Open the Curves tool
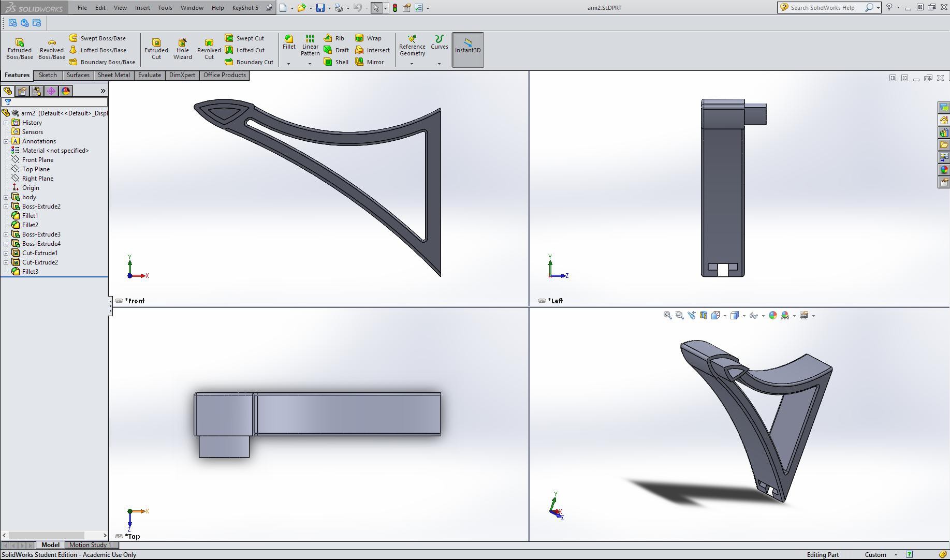This screenshot has width=950, height=560. 439,42
